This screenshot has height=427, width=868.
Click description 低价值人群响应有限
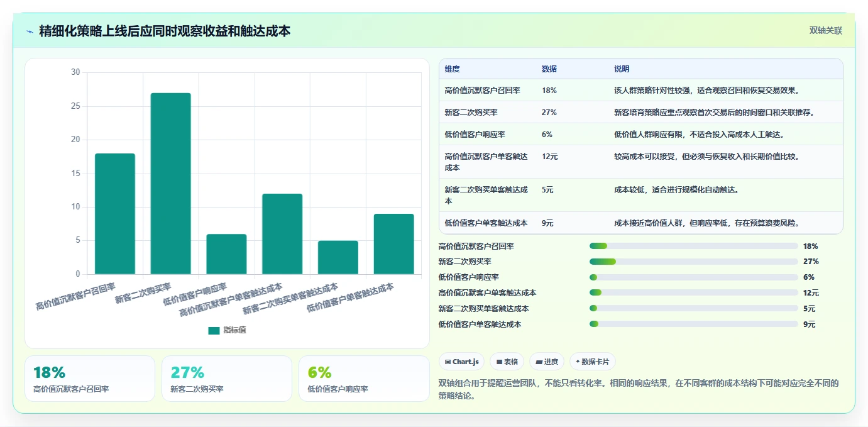[x=700, y=135]
